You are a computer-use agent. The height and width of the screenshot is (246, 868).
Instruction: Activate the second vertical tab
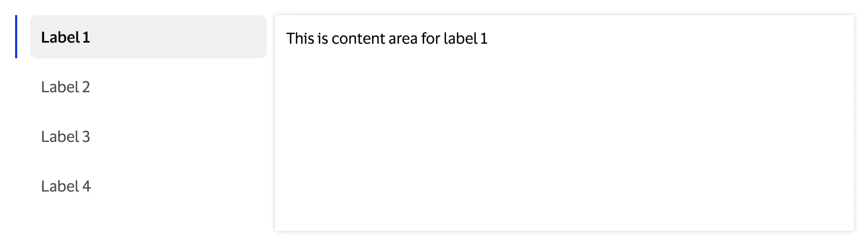[65, 87]
